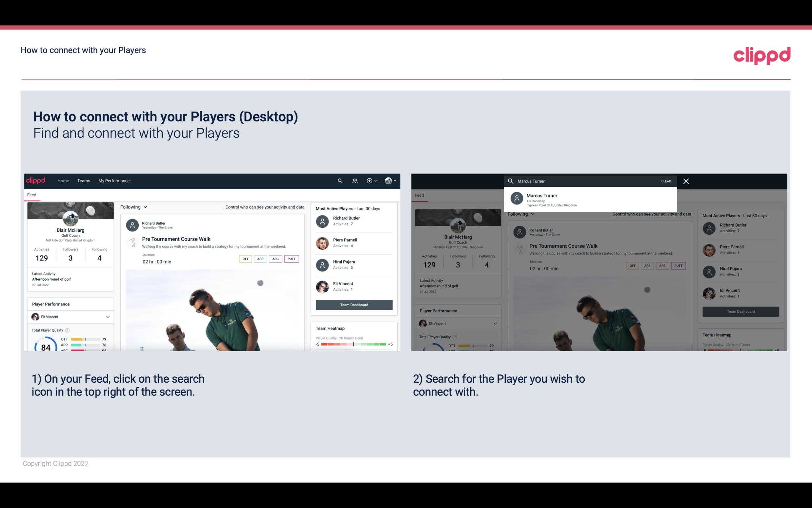Click the user profile icon top right

(x=389, y=181)
